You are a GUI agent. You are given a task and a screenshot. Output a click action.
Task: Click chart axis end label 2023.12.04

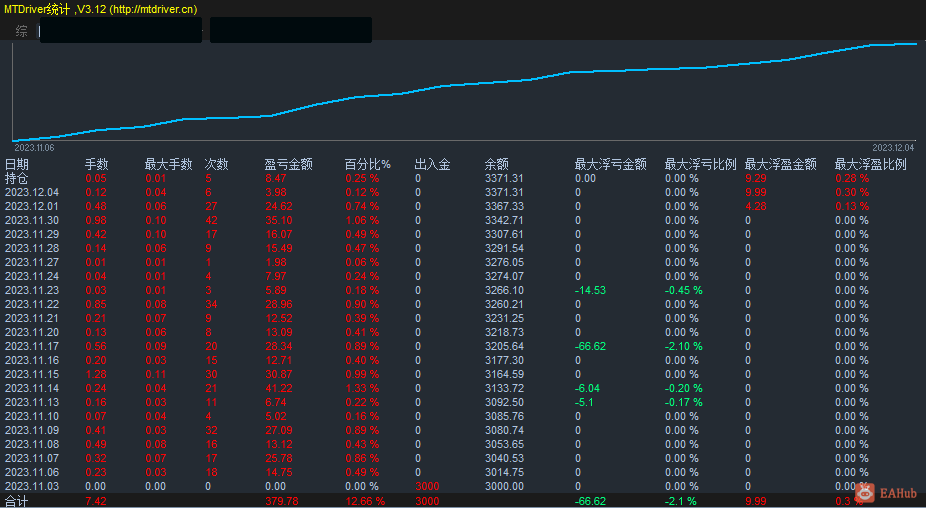pos(893,148)
